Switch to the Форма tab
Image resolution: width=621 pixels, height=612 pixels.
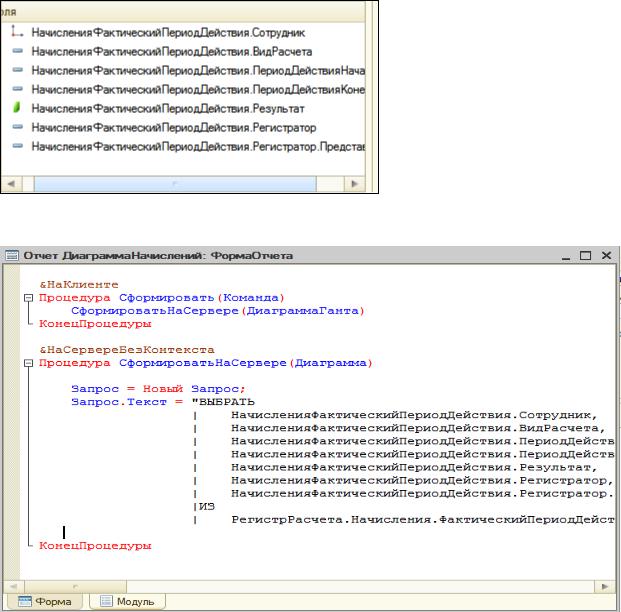pos(46,601)
